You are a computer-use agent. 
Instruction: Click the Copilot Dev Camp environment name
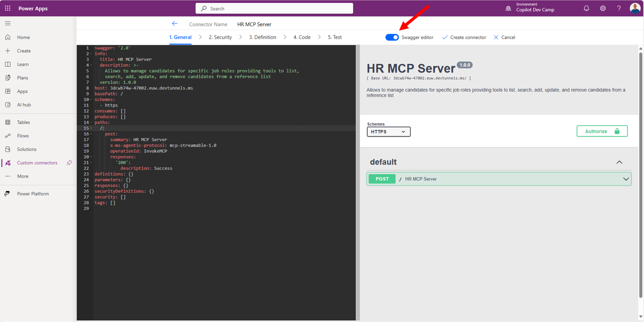coord(535,10)
